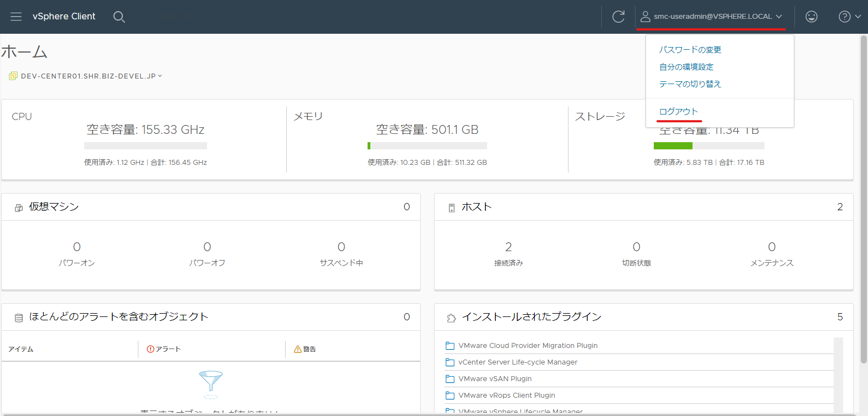868x416 pixels.
Task: Click the empty-list funnel icon
Action: click(210, 385)
